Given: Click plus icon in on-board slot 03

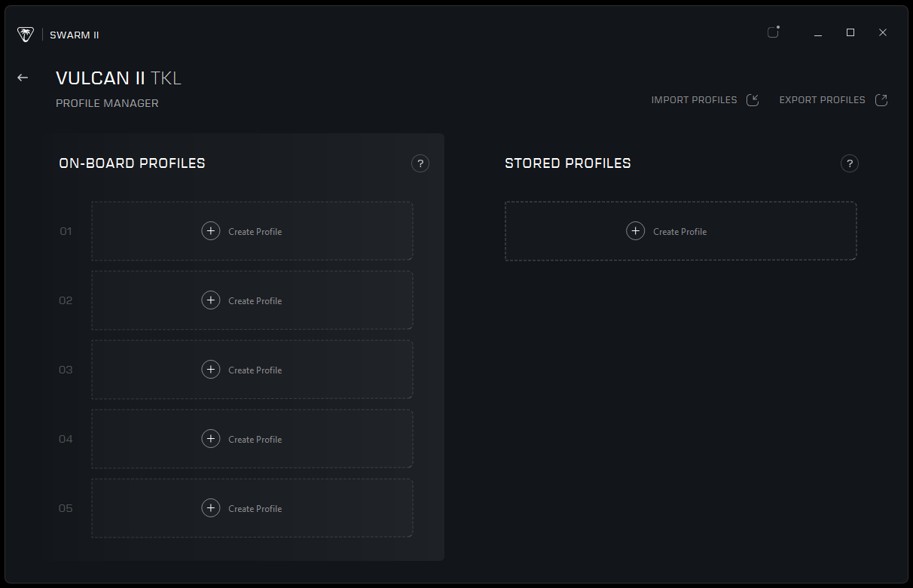Looking at the screenshot, I should tap(211, 370).
